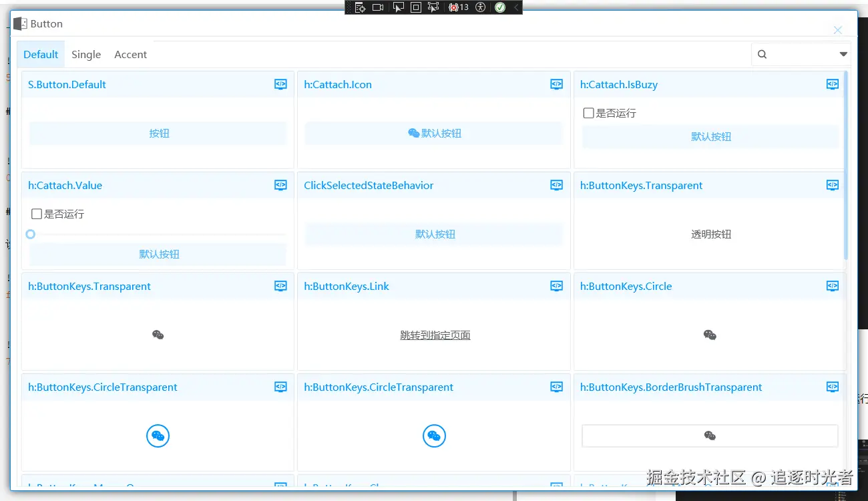This screenshot has height=501, width=868.
Task: View code for h:ButtonKeys.Circle card
Action: 832,286
